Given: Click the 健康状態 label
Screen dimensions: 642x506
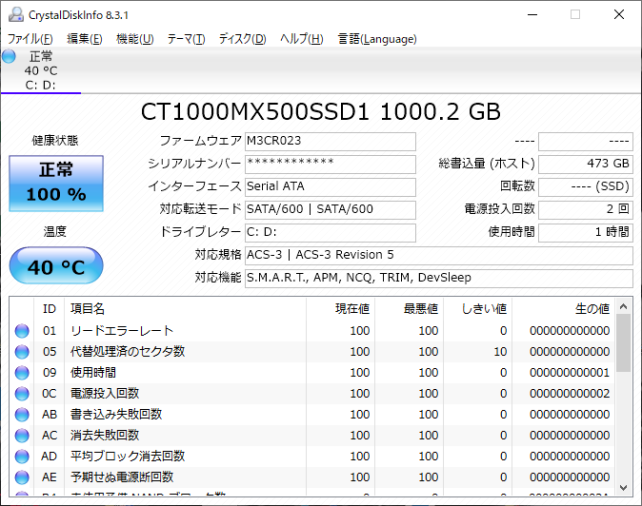Looking at the screenshot, I should pyautogui.click(x=55, y=140).
